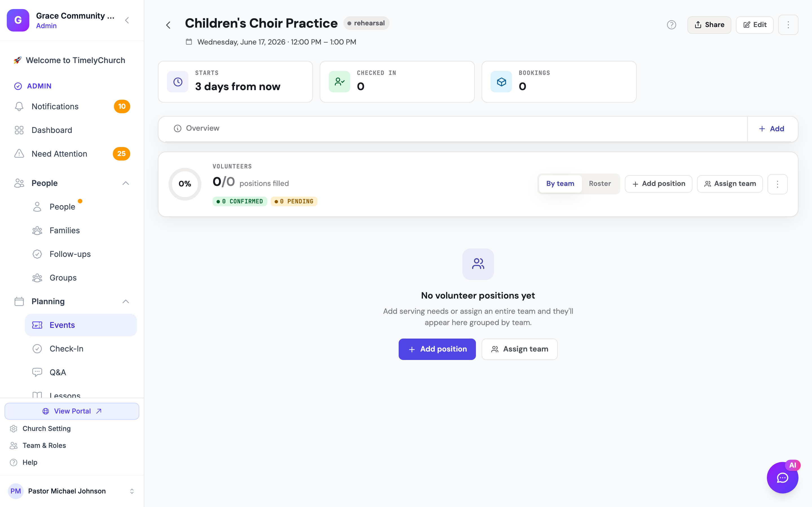Screen dimensions: 812x507
Task: Click the 0% volunteers progress ring
Action: pyautogui.click(x=185, y=184)
